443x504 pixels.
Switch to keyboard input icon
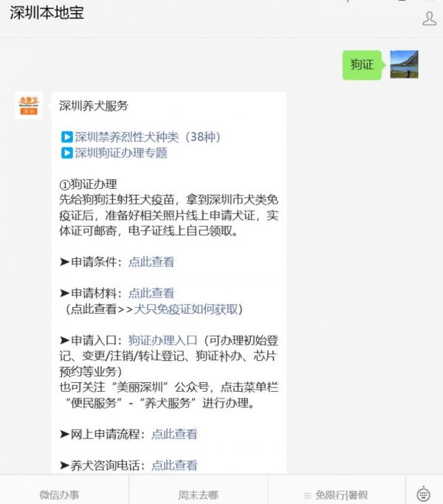click(x=423, y=494)
